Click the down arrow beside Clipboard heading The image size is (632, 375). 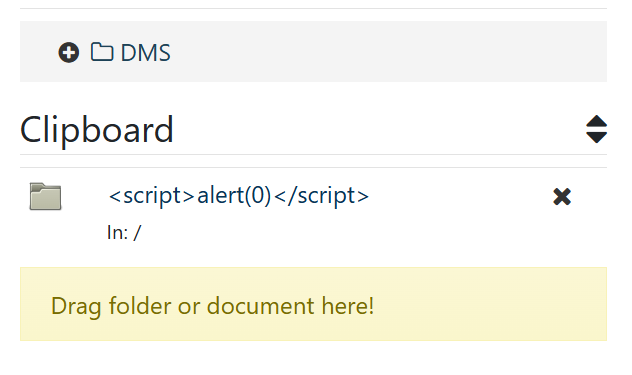596,137
